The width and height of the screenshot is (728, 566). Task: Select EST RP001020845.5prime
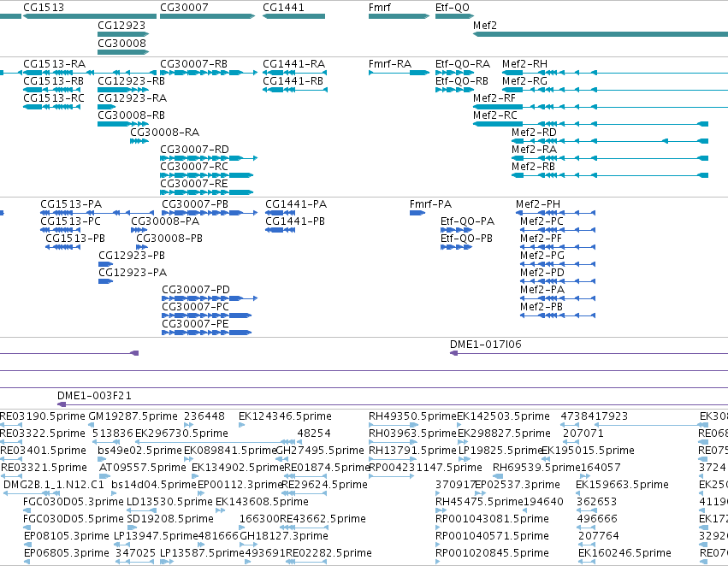point(492,553)
